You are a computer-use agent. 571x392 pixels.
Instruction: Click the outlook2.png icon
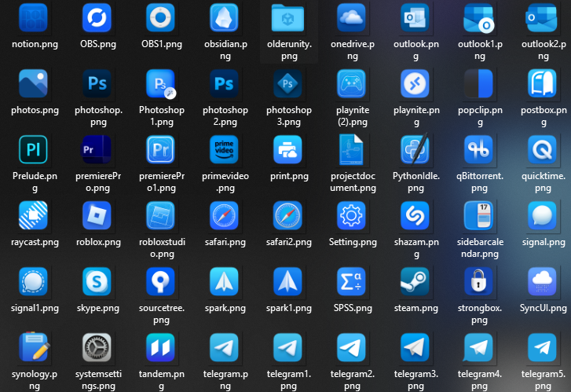(542, 17)
